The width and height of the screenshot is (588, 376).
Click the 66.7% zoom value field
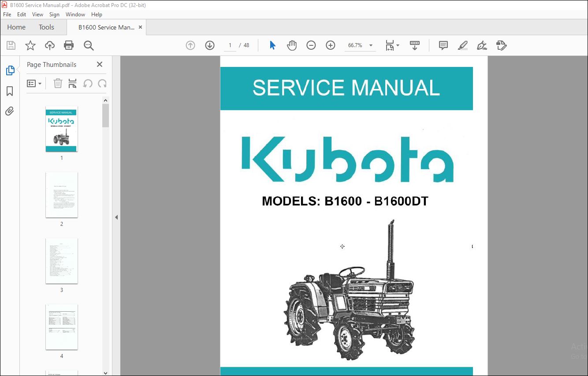[x=355, y=45]
